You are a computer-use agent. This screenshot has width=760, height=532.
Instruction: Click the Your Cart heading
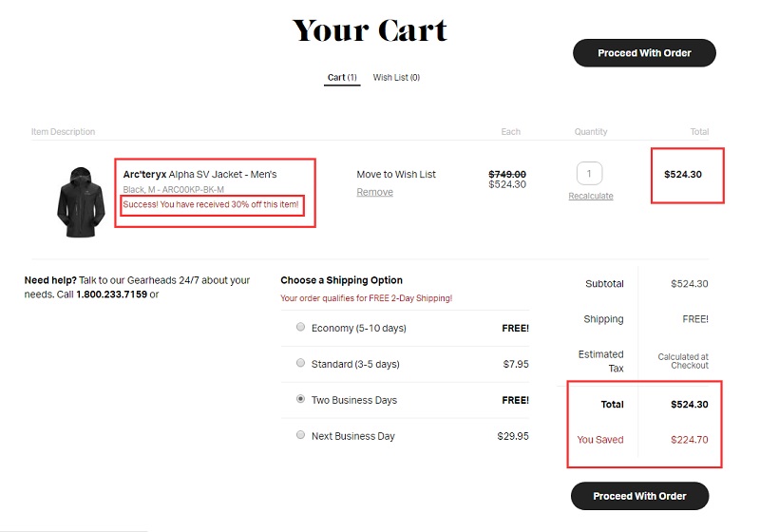coord(370,30)
